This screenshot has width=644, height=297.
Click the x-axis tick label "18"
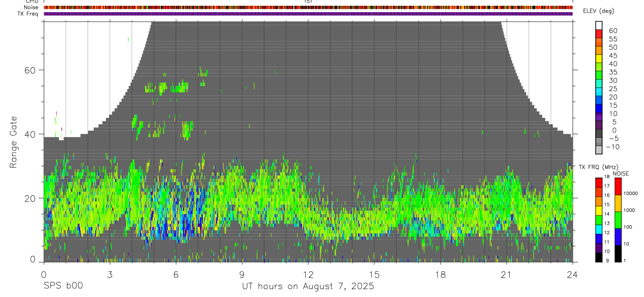[441, 274]
